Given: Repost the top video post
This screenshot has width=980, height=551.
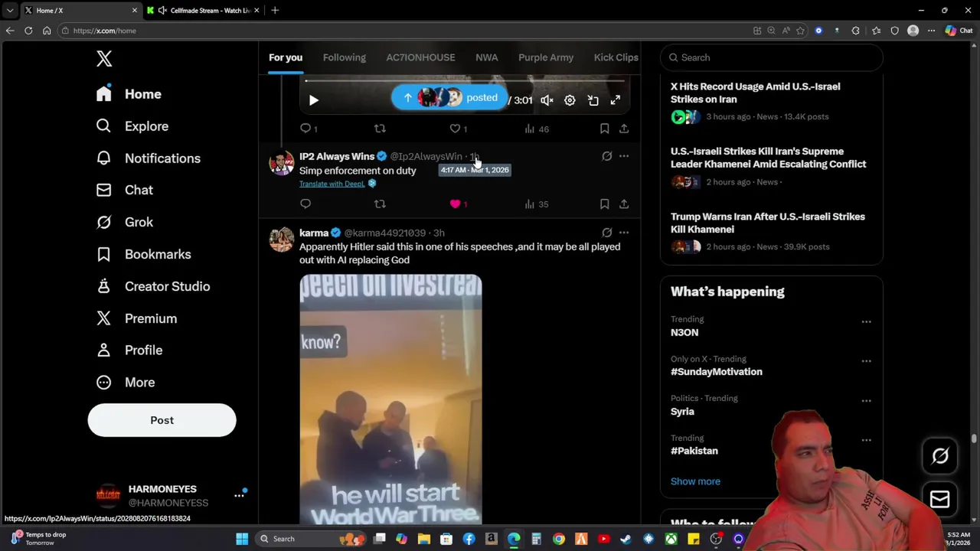Looking at the screenshot, I should [x=380, y=129].
